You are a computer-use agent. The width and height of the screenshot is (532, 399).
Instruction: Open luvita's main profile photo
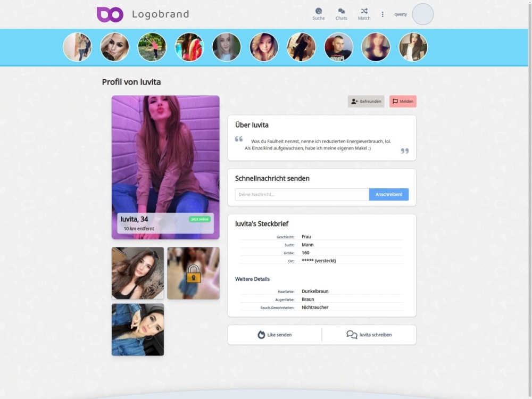[165, 167]
